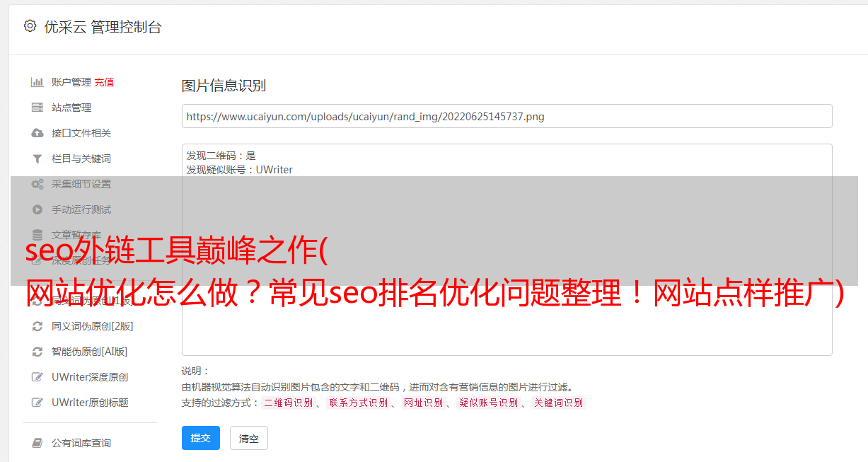The height and width of the screenshot is (462, 868).
Task: Click the 发现疑似账号：UWriter result line
Action: (x=239, y=170)
